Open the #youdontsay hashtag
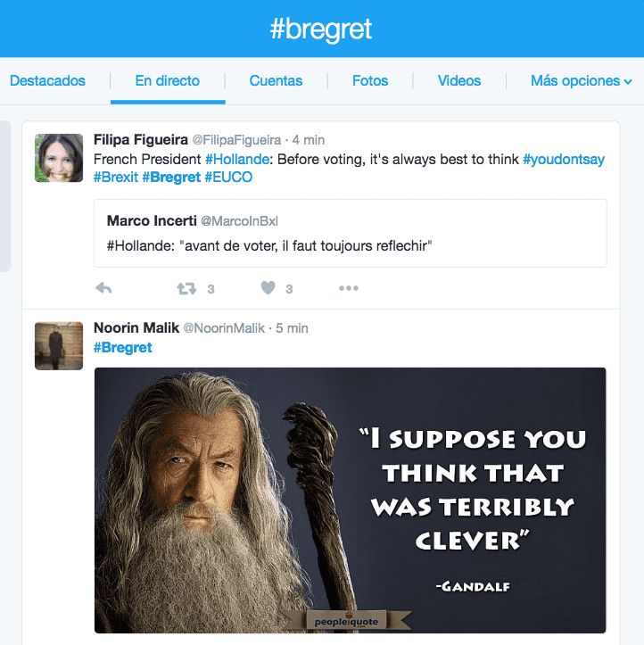The width and height of the screenshot is (644, 645). [x=564, y=159]
